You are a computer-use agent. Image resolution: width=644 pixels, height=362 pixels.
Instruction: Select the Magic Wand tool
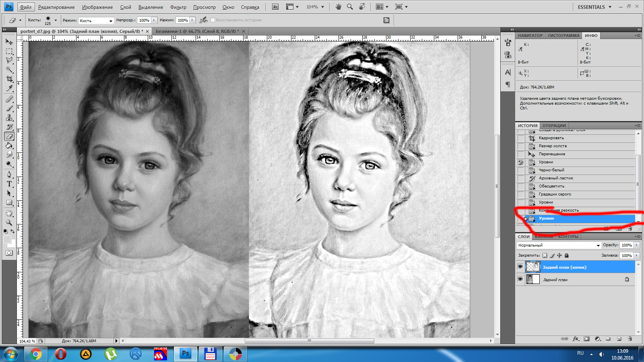click(9, 70)
